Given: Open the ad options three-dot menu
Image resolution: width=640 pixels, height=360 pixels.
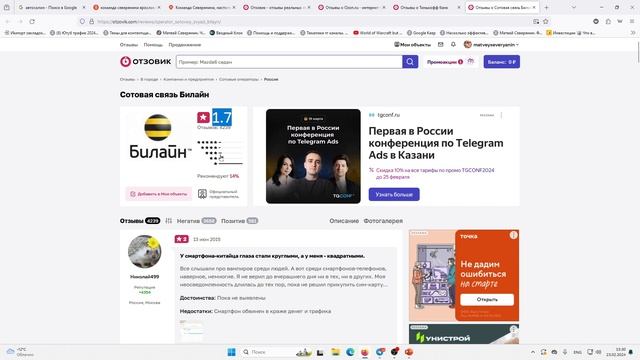Looking at the screenshot, I should 501,115.
